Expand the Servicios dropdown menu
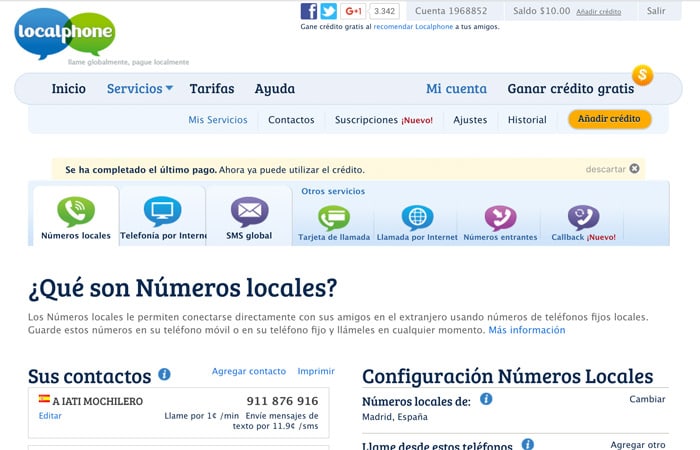 [140, 88]
